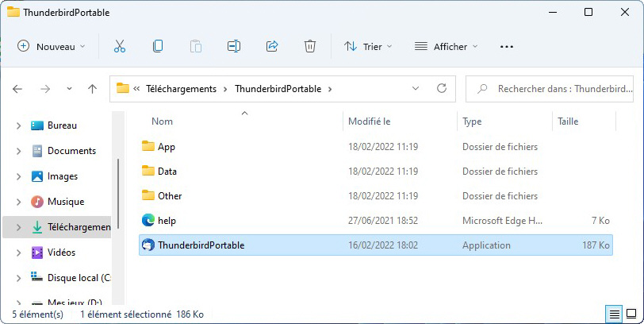Click the Cut scissors icon
This screenshot has height=324, width=644.
tap(120, 46)
